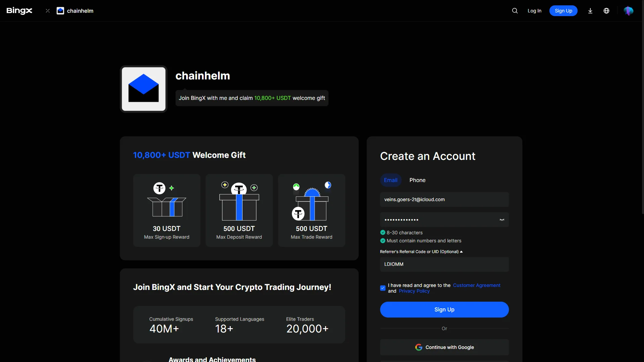The width and height of the screenshot is (644, 362).
Task: Click the 500 USDT deposit gift box icon
Action: pyautogui.click(x=239, y=201)
